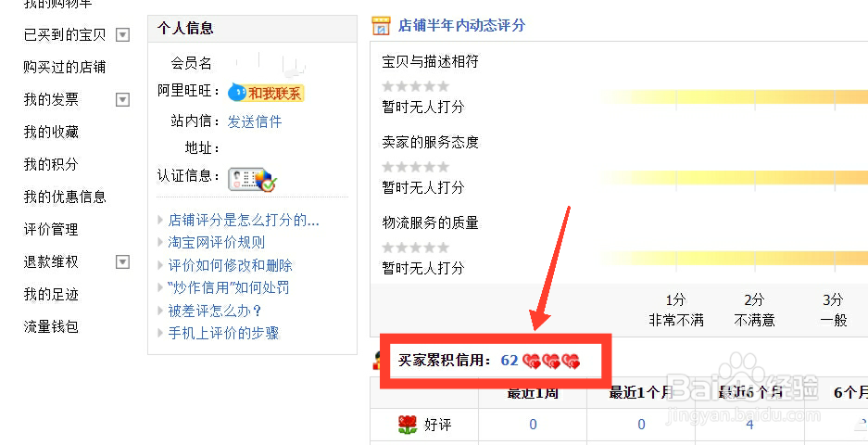Viewport: 868px width, 445px height.
Task: Open 流量钱包 in the sidebar
Action: (51, 326)
